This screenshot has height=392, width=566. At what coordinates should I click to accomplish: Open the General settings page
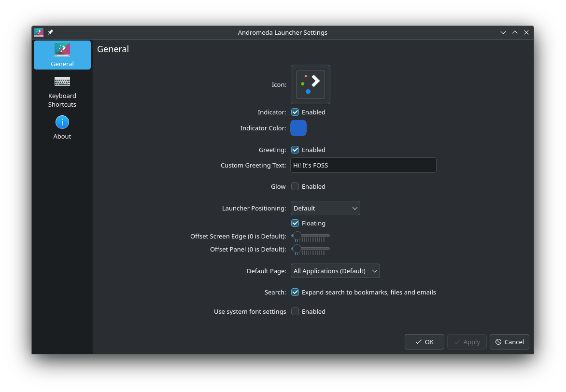[62, 55]
